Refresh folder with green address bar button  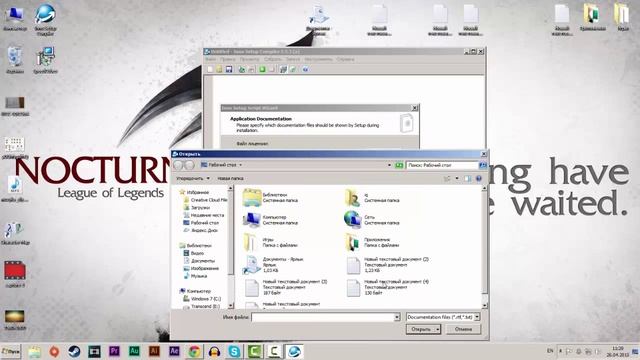click(x=399, y=165)
